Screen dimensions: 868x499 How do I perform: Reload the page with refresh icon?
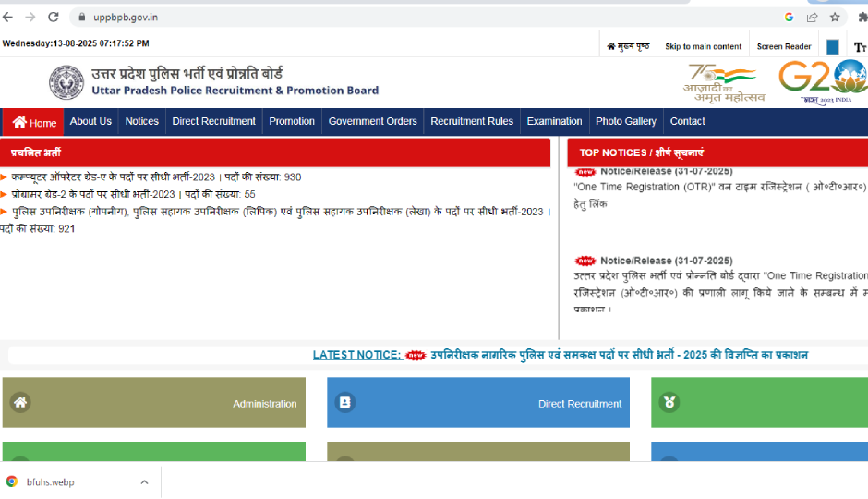click(x=54, y=18)
